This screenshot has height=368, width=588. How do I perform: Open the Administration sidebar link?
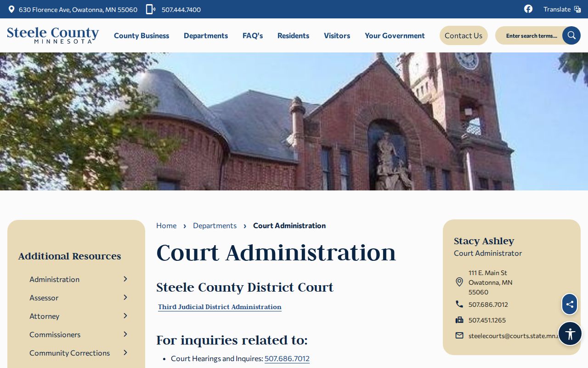(x=54, y=279)
